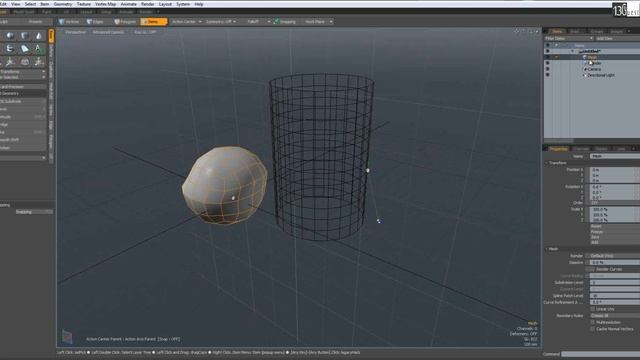The width and height of the screenshot is (640, 360).
Task: Select the Cone primitive tool
Action: click(x=39, y=36)
